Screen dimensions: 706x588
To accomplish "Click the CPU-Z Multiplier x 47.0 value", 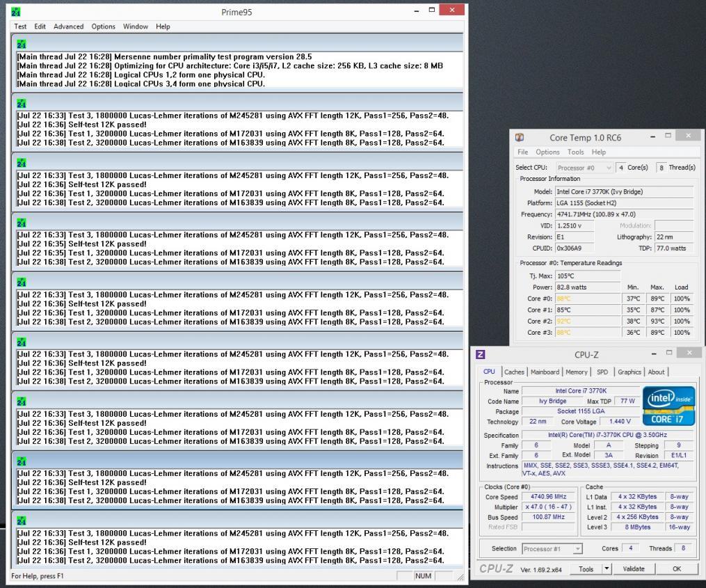I will [548, 507].
